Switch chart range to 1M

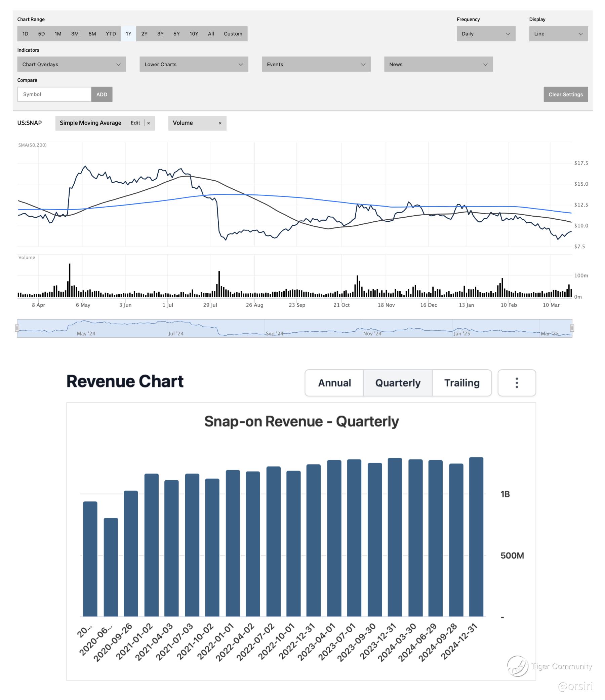(x=58, y=34)
